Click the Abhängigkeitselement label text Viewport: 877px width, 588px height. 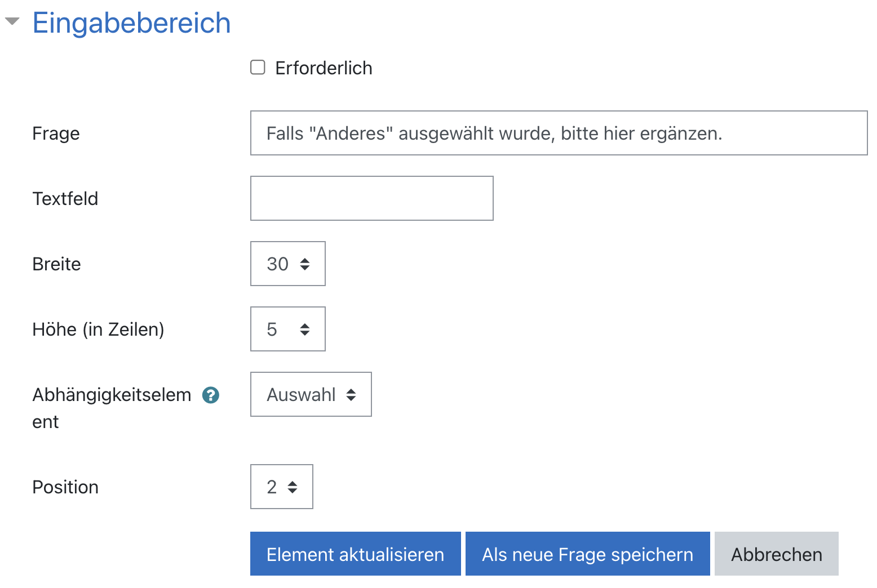(x=112, y=395)
